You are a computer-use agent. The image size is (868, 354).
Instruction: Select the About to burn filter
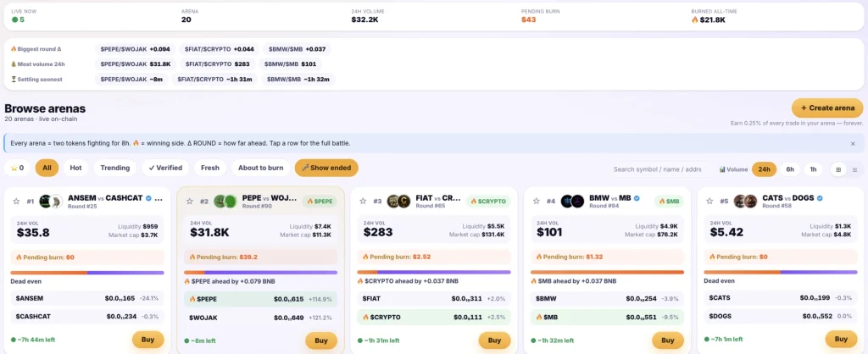click(260, 169)
